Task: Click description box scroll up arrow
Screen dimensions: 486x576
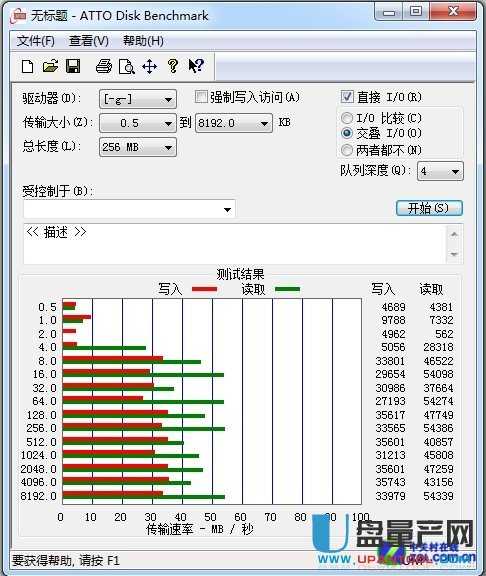Action: point(454,234)
